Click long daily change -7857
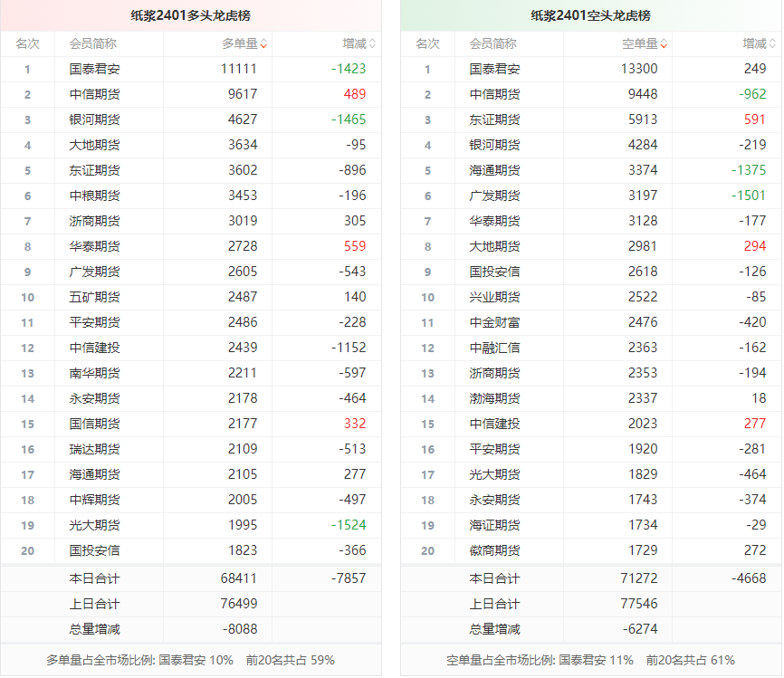The height and width of the screenshot is (678, 784). pos(349,578)
